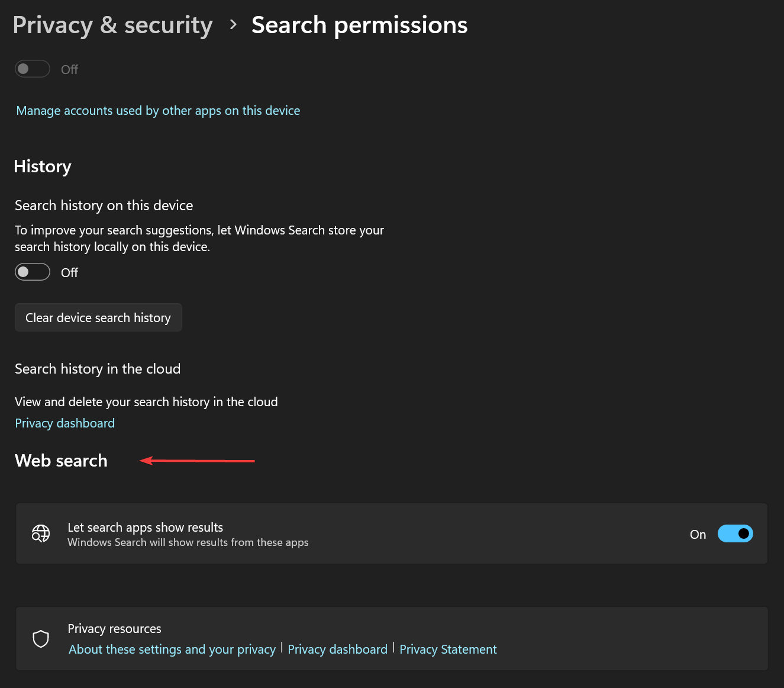Screen dimensions: 784x688
Task: Click the Web search section heading
Action: [61, 461]
